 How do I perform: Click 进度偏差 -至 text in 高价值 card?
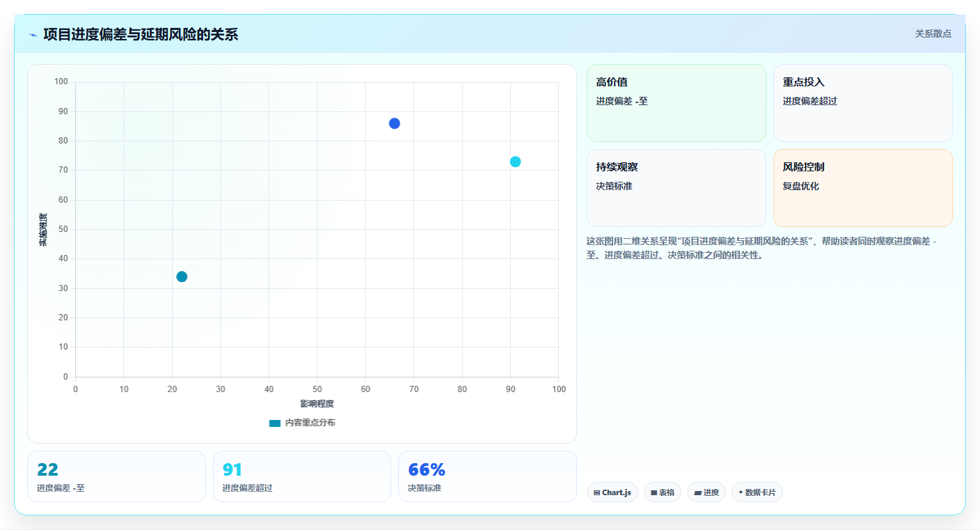622,101
